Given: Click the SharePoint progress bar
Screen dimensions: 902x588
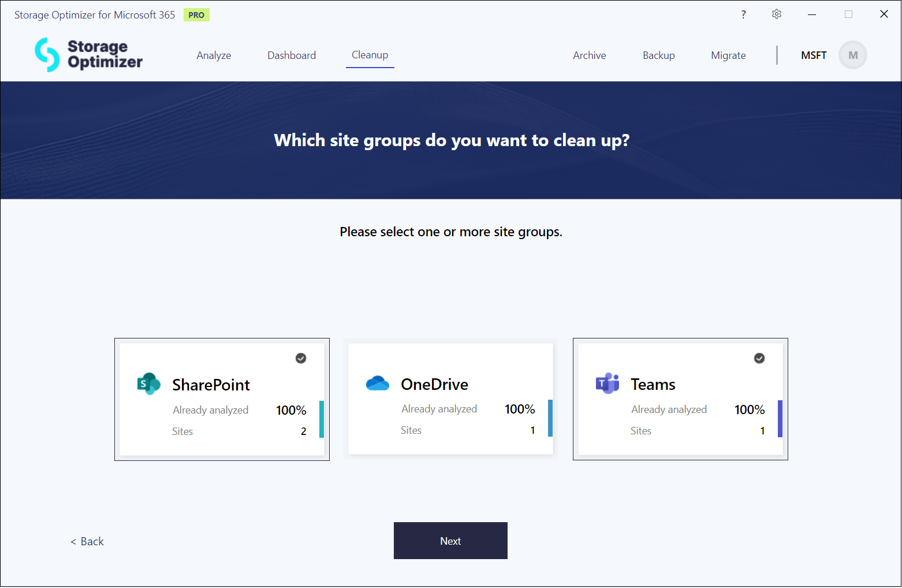Looking at the screenshot, I should click(322, 419).
